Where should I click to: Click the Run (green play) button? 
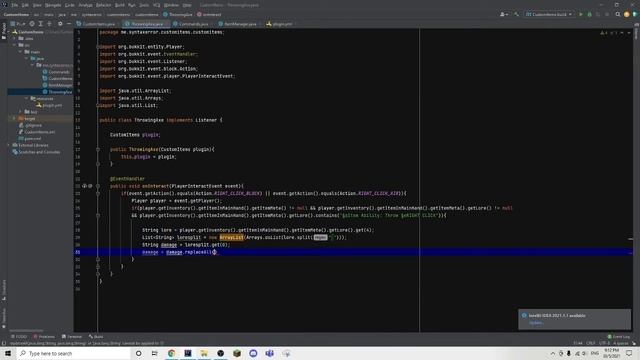581,14
